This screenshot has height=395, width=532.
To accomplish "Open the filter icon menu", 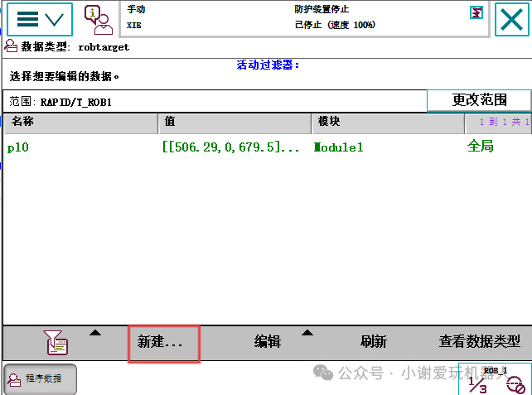I will tap(56, 343).
